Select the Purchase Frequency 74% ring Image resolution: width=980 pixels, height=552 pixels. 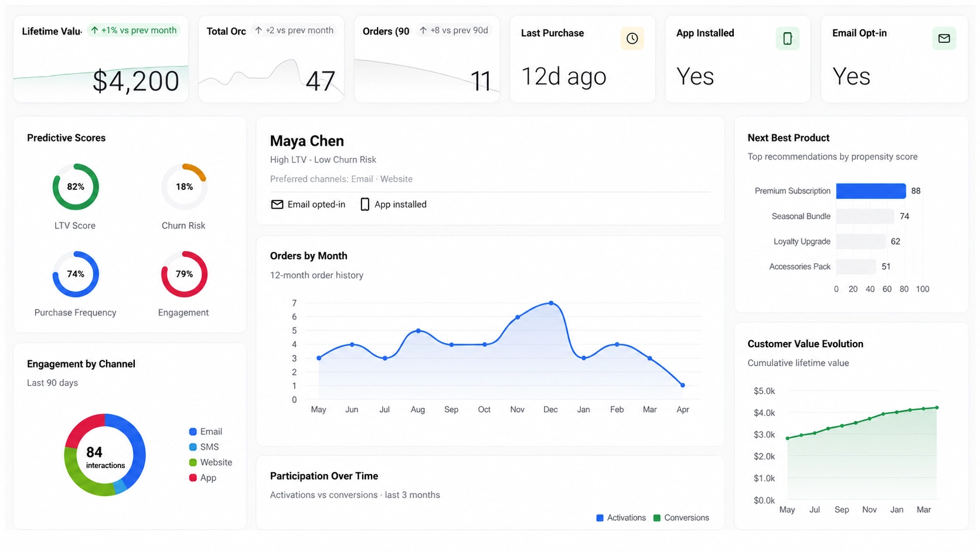point(76,274)
